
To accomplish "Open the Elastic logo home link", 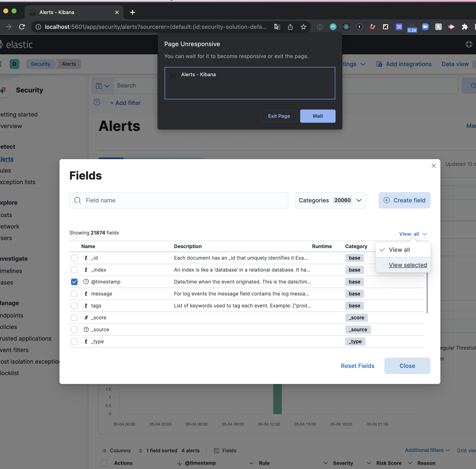I will click(17, 44).
